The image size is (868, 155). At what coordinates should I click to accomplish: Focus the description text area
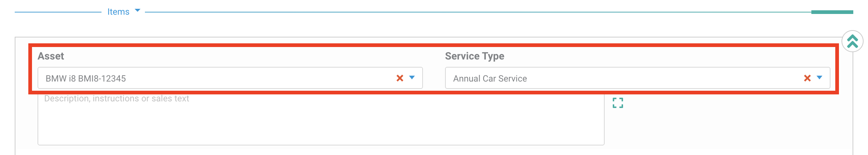point(321,119)
